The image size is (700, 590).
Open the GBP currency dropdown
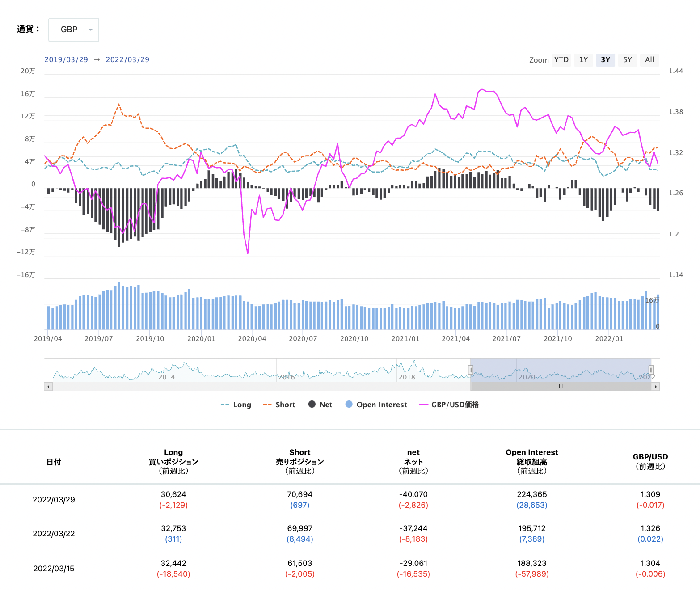pyautogui.click(x=74, y=30)
